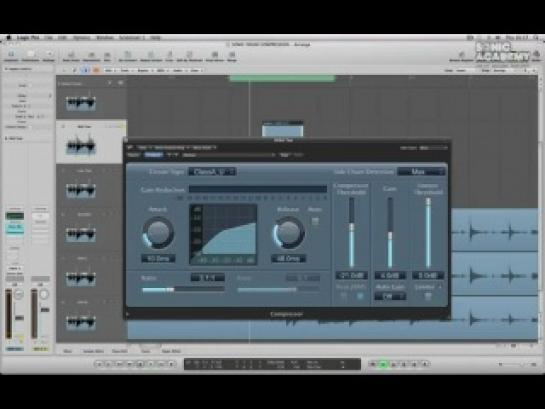Select RMS detection mode button
545x409 pixels.
click(x=360, y=296)
